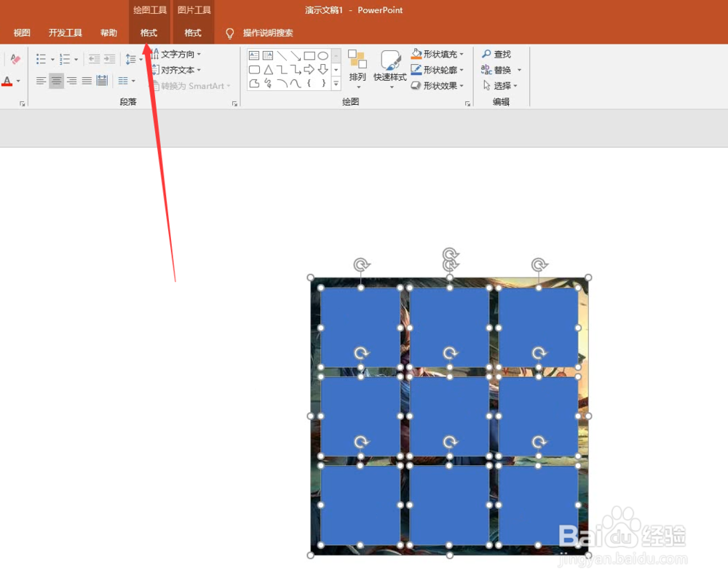
Task: Click rotate handle of bottom-right blue square
Action: (539, 441)
